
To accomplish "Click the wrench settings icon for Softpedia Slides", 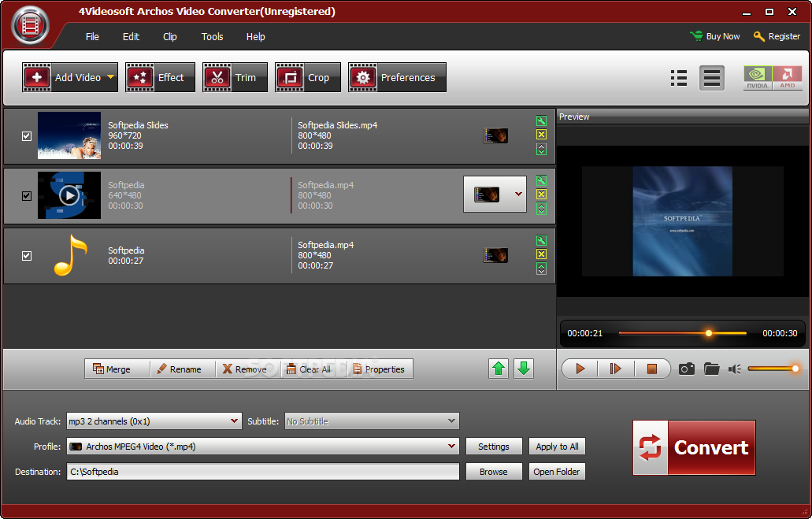I will (541, 121).
